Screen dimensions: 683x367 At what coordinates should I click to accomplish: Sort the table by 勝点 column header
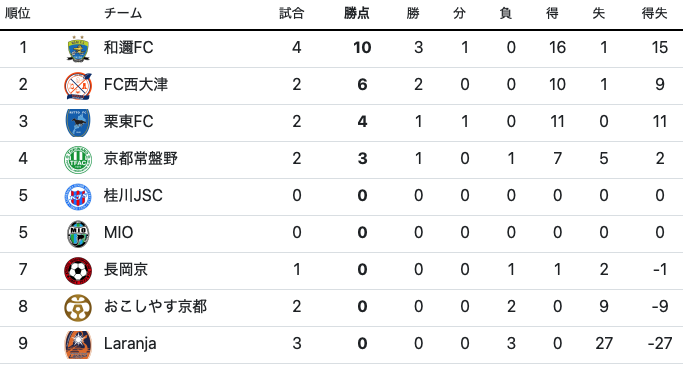click(356, 13)
